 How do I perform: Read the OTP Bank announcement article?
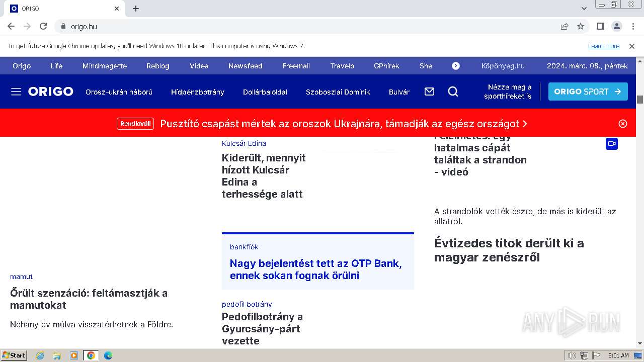click(x=315, y=269)
